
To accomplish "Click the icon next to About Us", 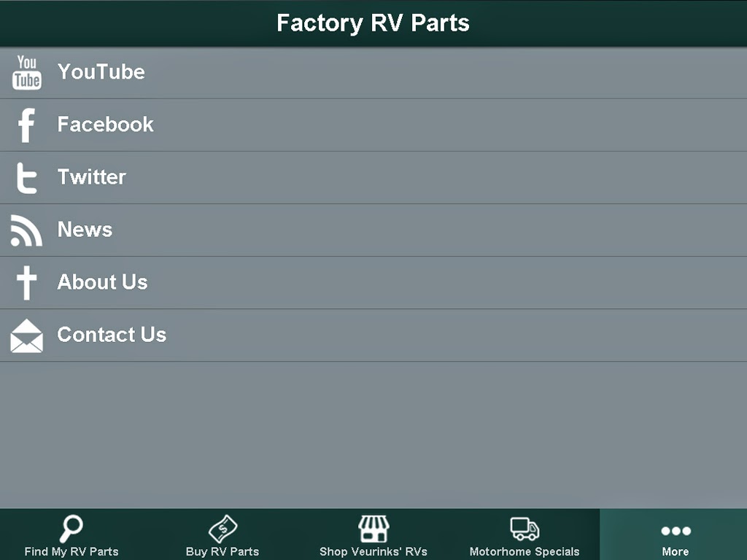I will point(26,282).
